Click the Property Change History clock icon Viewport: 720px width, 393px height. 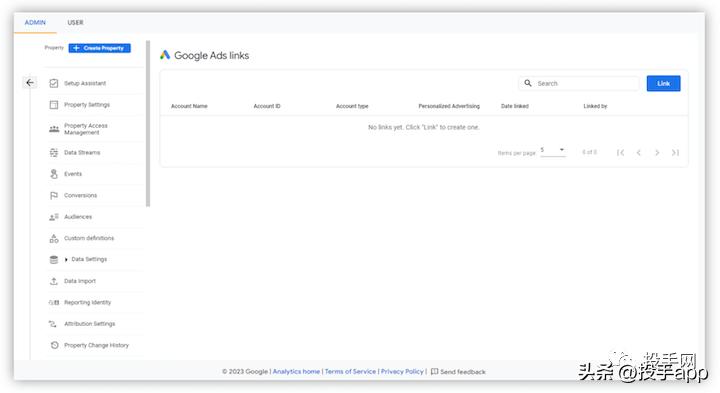coord(54,345)
